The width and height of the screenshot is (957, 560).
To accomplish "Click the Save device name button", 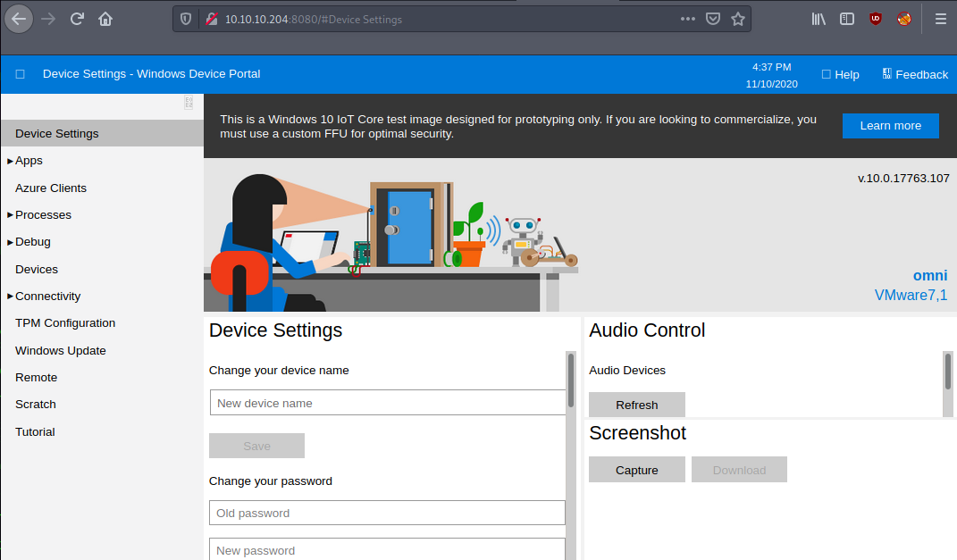I will [x=257, y=446].
